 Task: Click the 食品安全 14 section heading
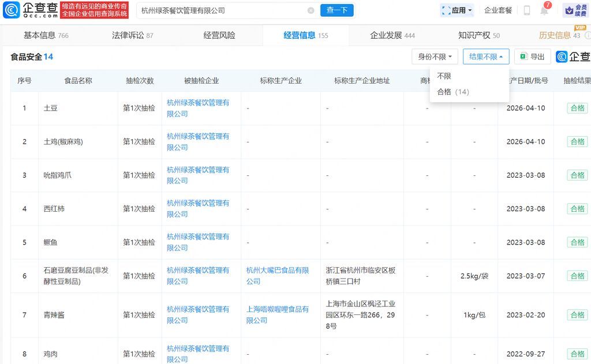pos(32,57)
